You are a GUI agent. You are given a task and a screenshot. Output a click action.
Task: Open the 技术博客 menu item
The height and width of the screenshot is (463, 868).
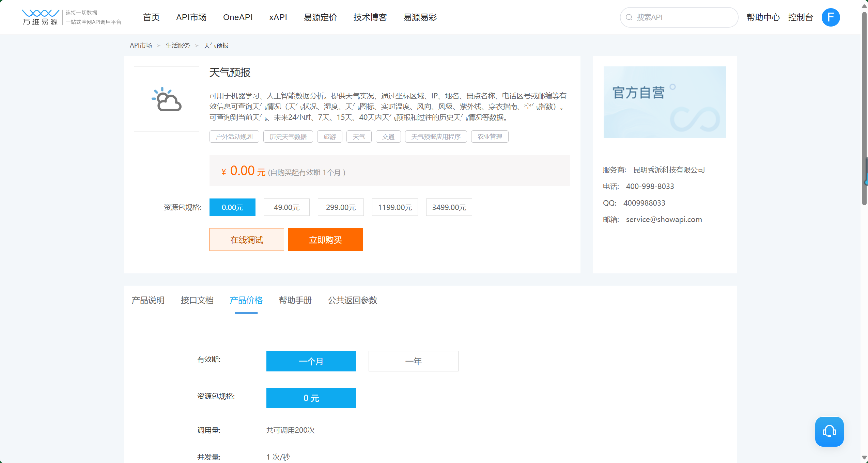pyautogui.click(x=370, y=17)
